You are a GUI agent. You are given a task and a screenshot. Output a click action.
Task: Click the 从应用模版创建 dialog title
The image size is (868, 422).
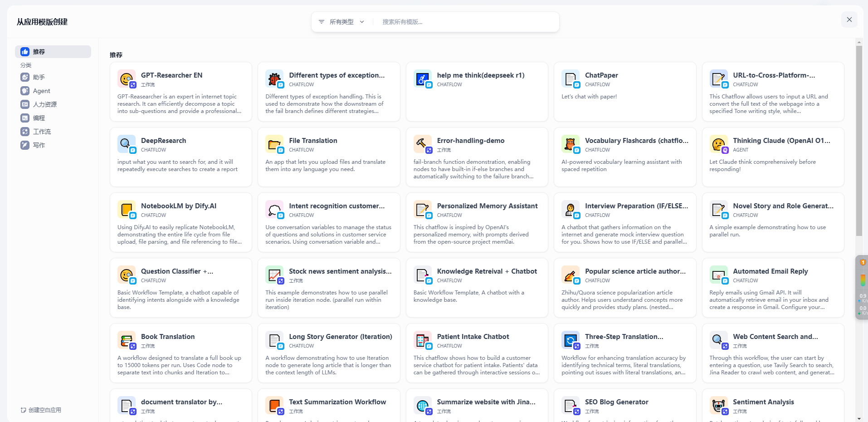pos(42,22)
